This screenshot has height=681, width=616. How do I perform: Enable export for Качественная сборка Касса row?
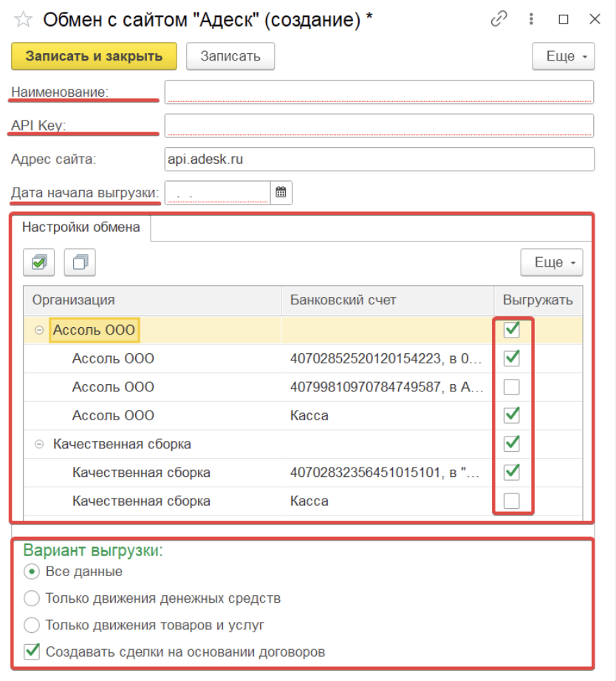pyautogui.click(x=512, y=501)
